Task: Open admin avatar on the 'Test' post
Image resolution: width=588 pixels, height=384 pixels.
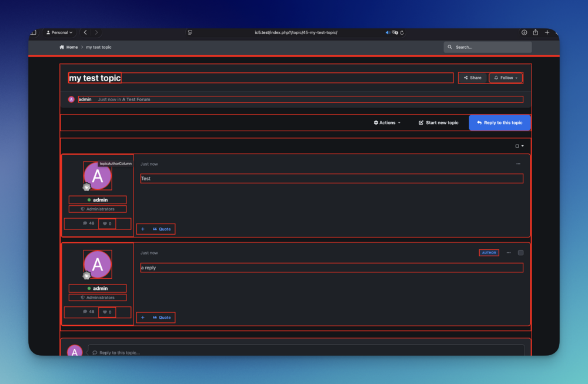Action: 98,176
